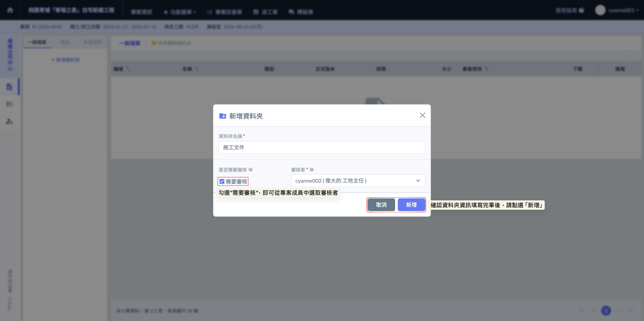The height and width of the screenshot is (321, 644).
Task: Uncheck the 需要審核 checkbox
Action: click(222, 182)
